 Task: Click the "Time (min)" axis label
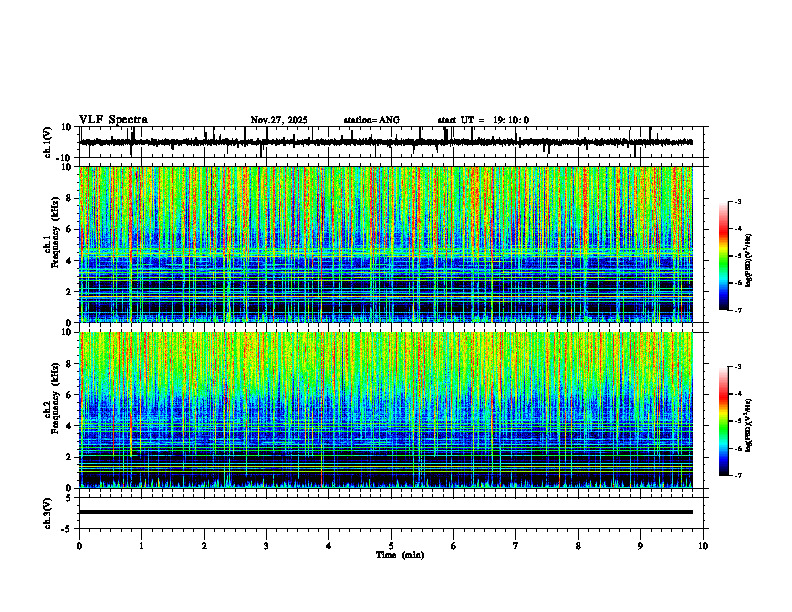tap(400, 555)
